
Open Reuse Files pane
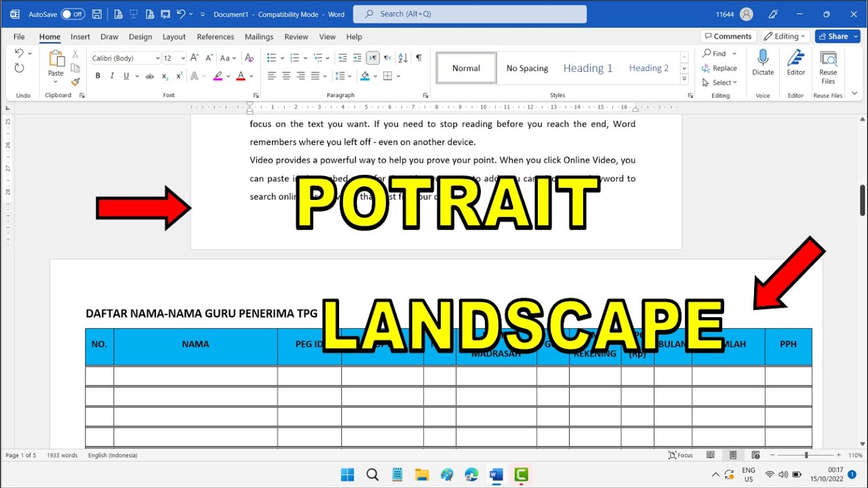click(828, 66)
